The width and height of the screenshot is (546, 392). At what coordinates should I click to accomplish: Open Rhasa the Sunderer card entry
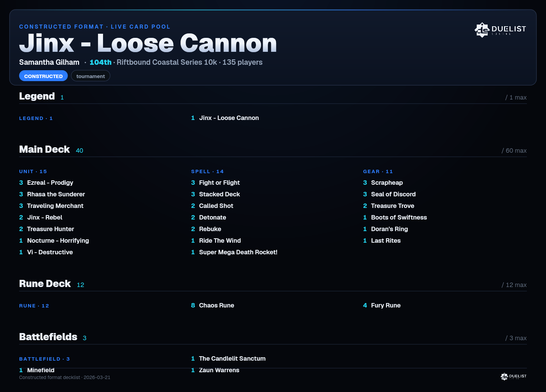tap(52, 194)
